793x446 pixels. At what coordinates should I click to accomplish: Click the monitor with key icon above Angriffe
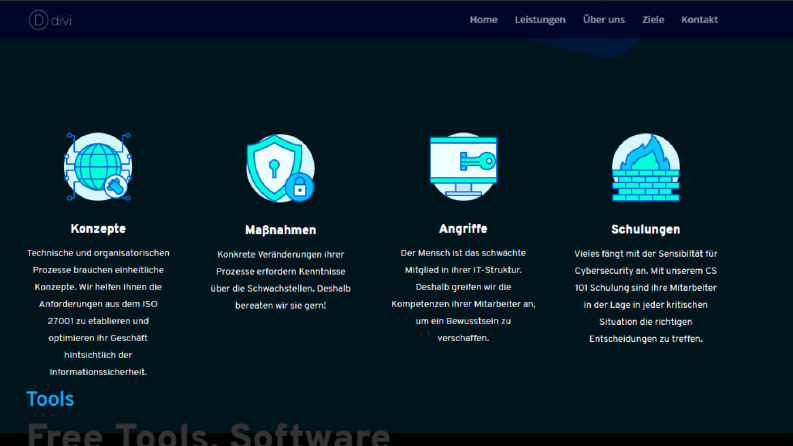pyautogui.click(x=463, y=167)
